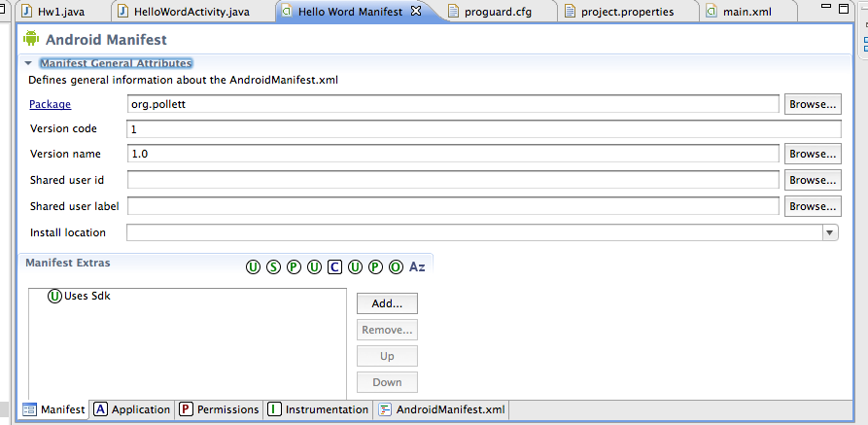This screenshot has width=868, height=425.
Task: Maximize the editor area
Action: (844, 9)
